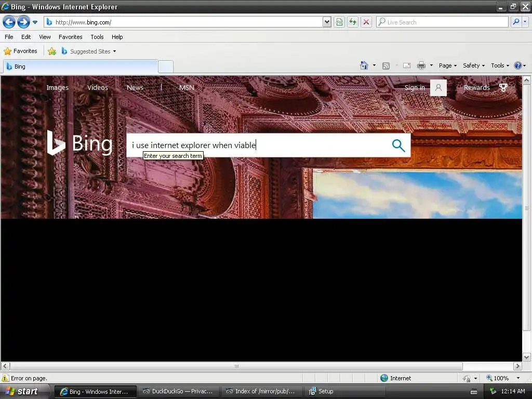Switch to Bing - Windows Internet Explorer taskbar item

pos(96,392)
